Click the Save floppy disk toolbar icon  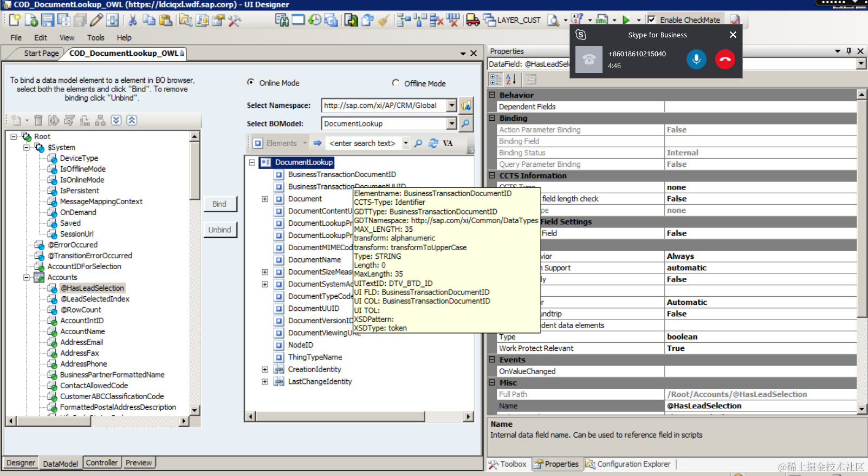coord(48,20)
